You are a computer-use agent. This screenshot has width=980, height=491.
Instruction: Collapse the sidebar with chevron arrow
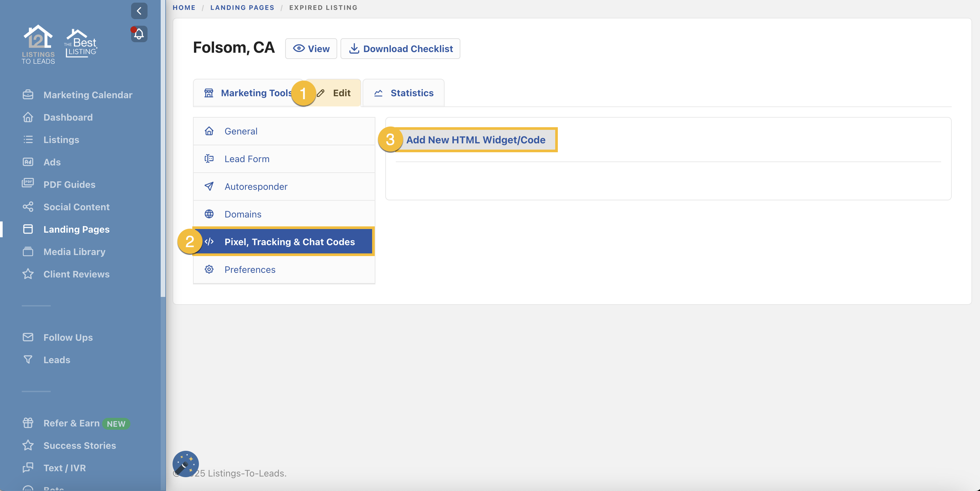tap(139, 11)
